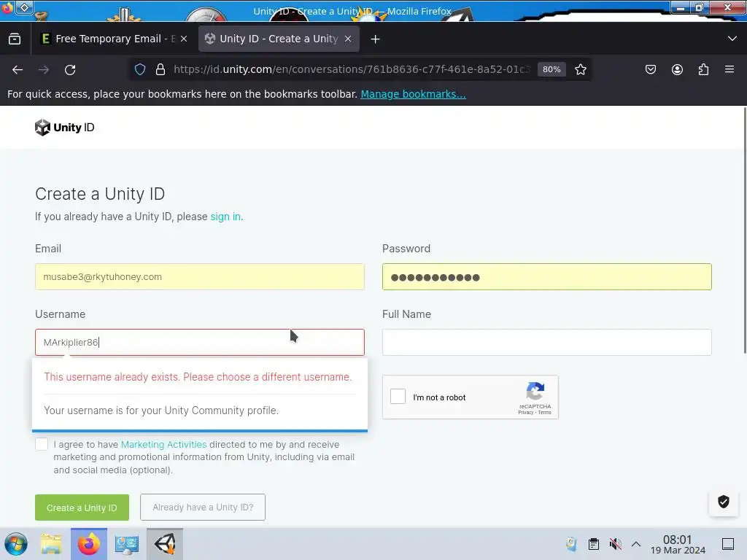Screen dimensions: 747x560
Task: Switch to Free Temporary Email tab
Action: [x=115, y=39]
